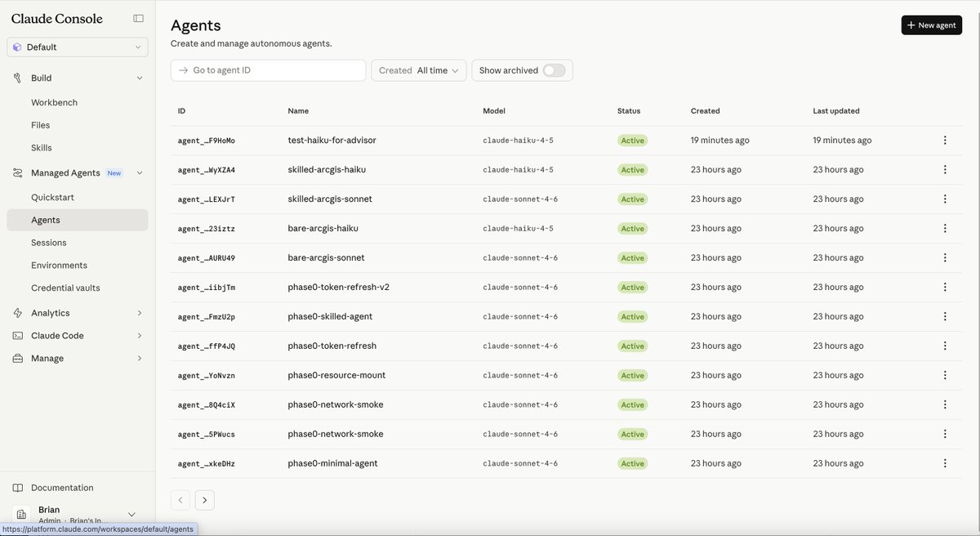Click the organization building icon beside Brian
Image resolution: width=980 pixels, height=536 pixels.
[21, 515]
